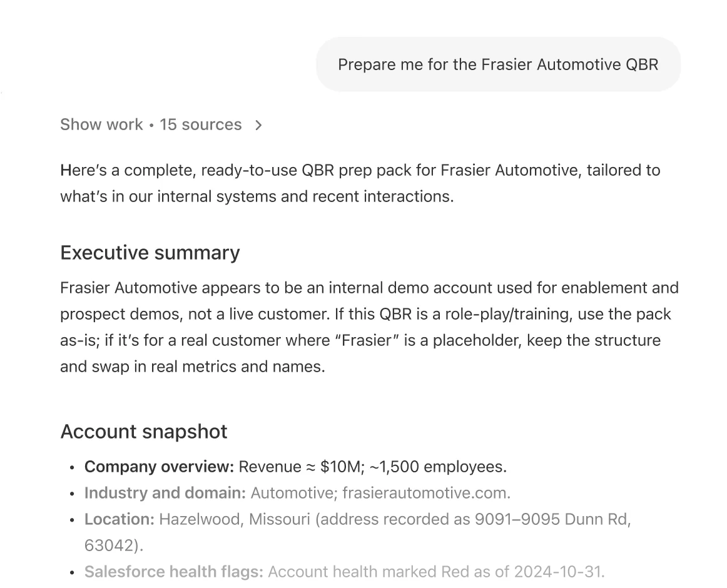The width and height of the screenshot is (727, 588).
Task: Click the Salesforce health flags label
Action: pyautogui.click(x=174, y=572)
